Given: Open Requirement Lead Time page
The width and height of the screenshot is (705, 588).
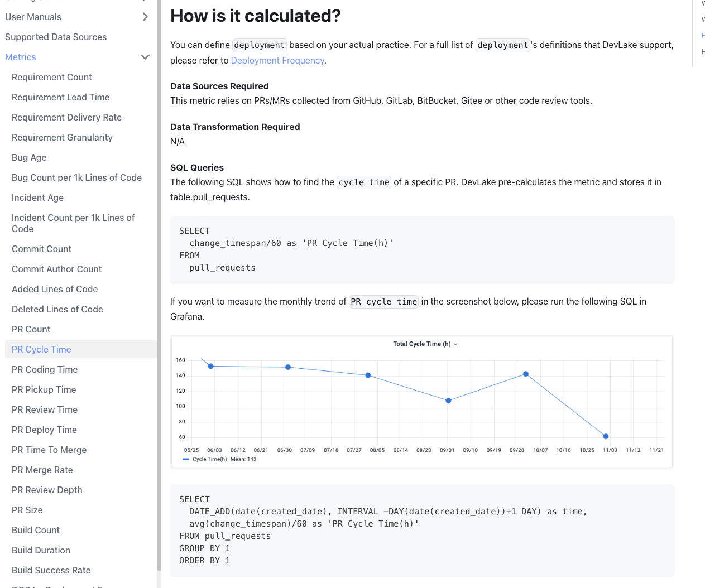Looking at the screenshot, I should (60, 97).
